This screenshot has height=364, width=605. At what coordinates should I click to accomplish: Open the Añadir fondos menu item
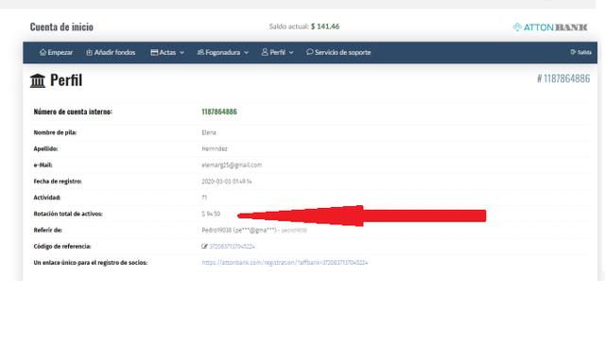tap(112, 52)
